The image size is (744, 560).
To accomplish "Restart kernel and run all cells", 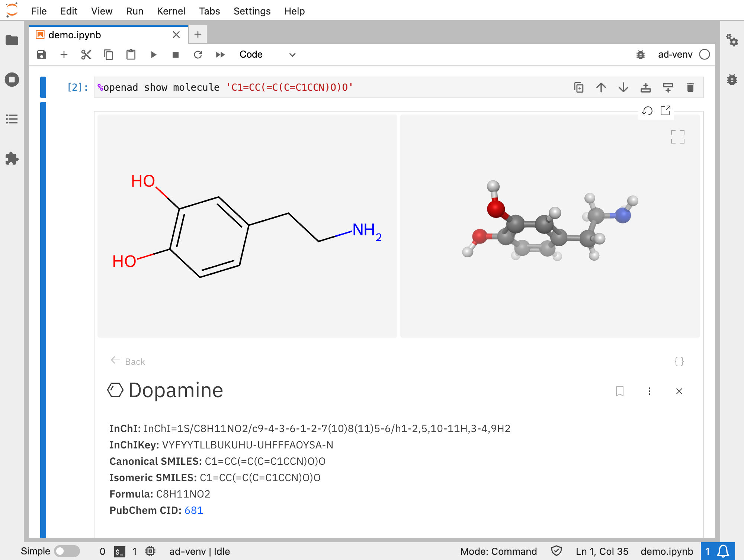I will tap(220, 54).
